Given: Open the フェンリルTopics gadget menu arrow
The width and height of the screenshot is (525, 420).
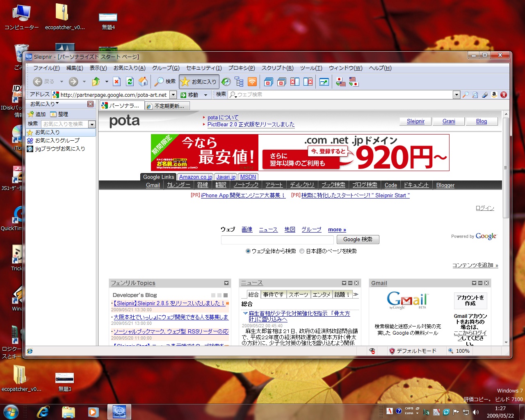Looking at the screenshot, I should click(226, 283).
